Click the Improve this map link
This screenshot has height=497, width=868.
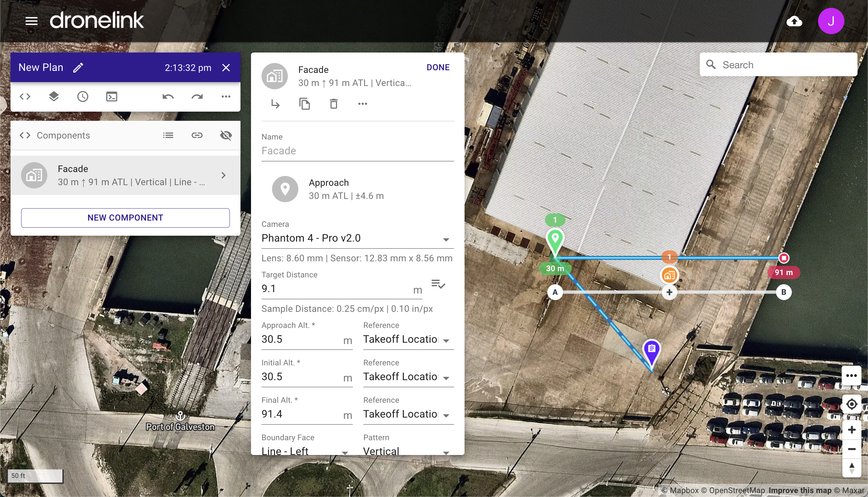point(800,490)
